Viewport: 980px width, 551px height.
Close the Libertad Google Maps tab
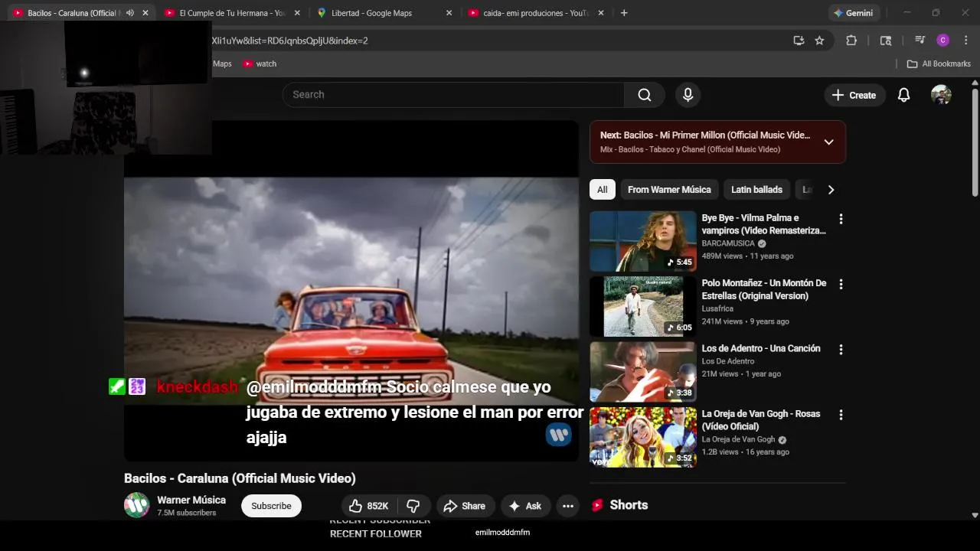[x=449, y=13]
